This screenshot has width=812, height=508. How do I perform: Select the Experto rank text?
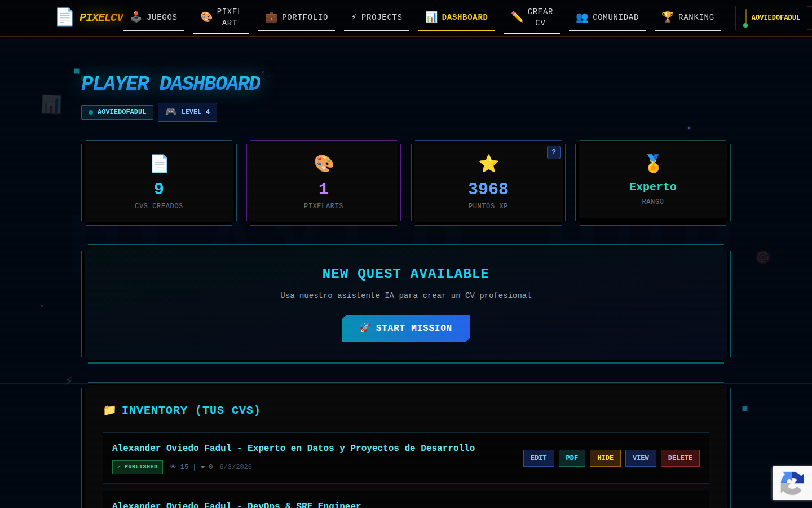click(x=653, y=187)
